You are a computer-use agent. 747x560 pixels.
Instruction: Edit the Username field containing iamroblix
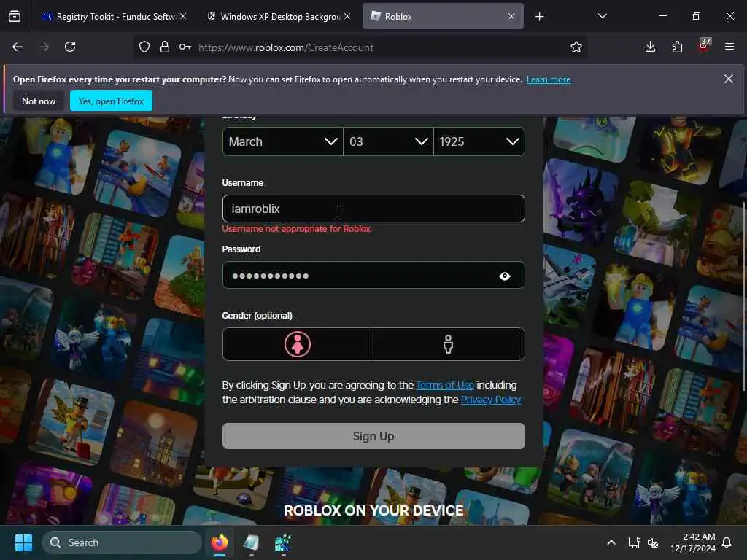click(x=373, y=209)
